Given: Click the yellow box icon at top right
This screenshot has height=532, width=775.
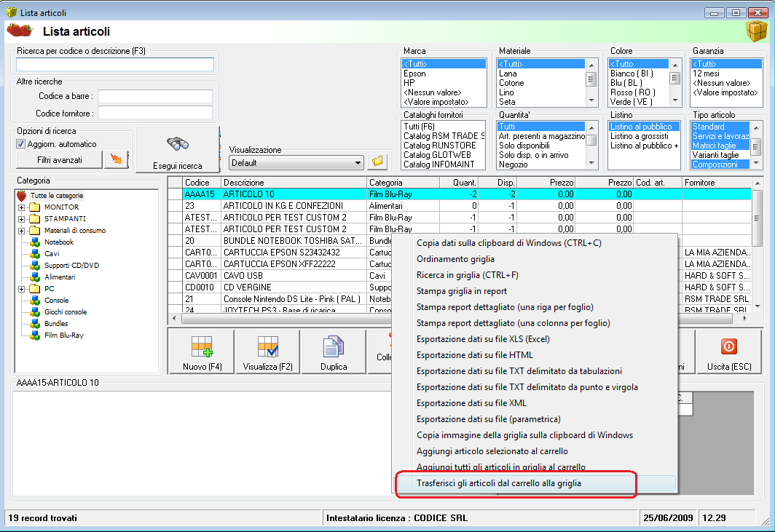Looking at the screenshot, I should (x=756, y=31).
